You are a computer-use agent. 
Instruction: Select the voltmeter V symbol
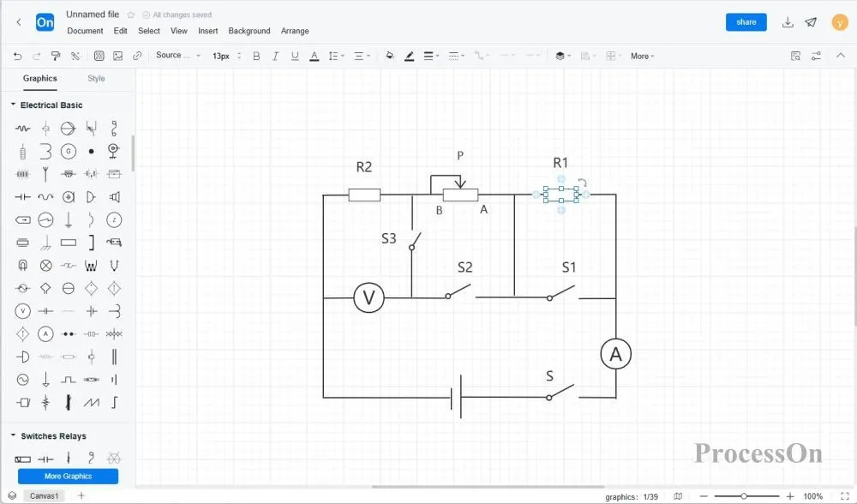tap(22, 311)
